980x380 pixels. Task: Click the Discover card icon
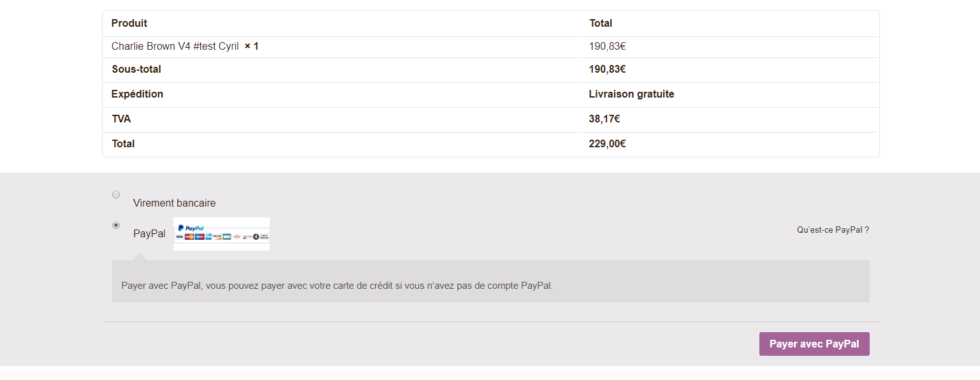(217, 237)
